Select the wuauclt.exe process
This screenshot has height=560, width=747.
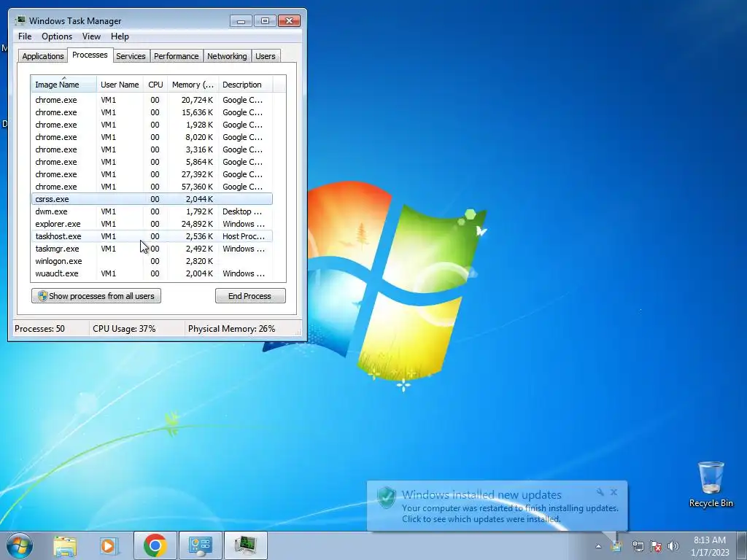point(152,273)
